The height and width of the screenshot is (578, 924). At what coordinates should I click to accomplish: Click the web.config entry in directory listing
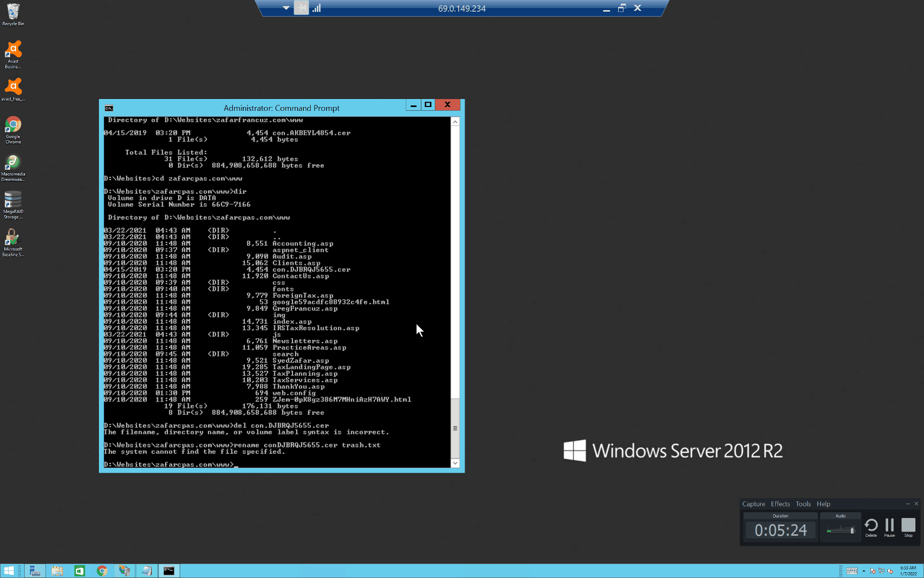294,393
